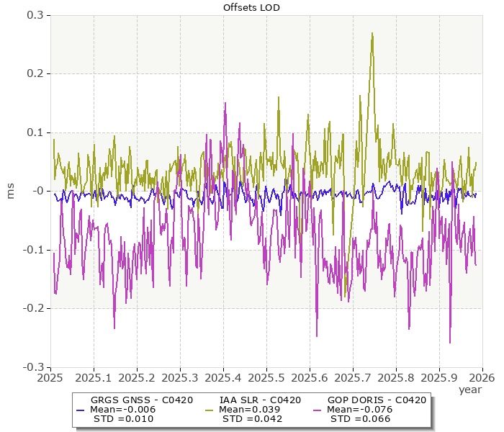This screenshot has height=432, width=504.
Task: Click the blue GRGS GNSS legend line swatch
Action: (81, 410)
